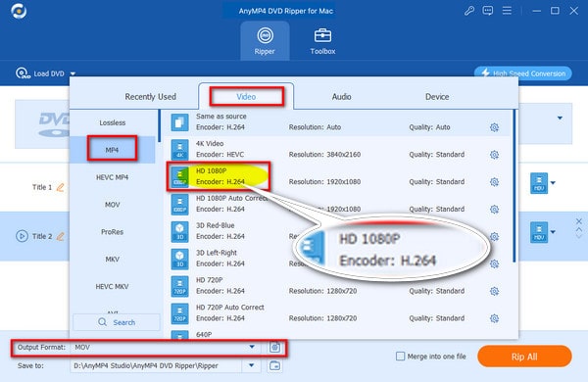The height and width of the screenshot is (382, 588).
Task: Open the Ripper tab
Action: tap(265, 41)
